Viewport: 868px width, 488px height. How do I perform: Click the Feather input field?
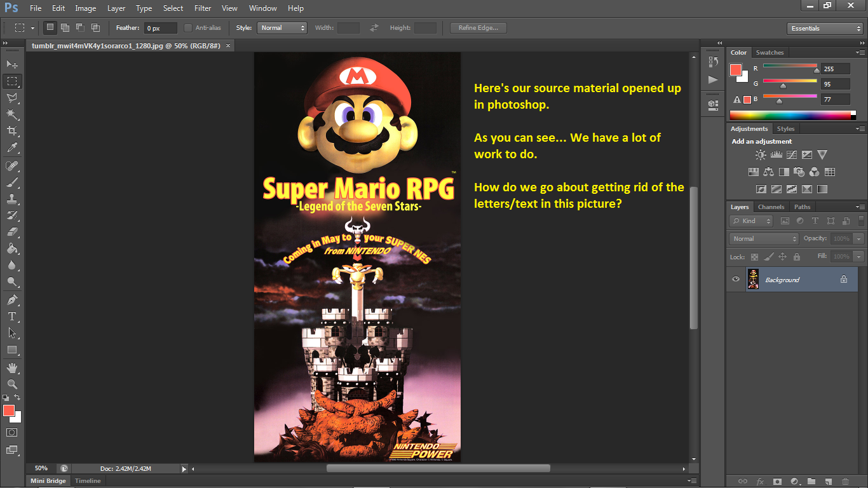click(x=161, y=28)
